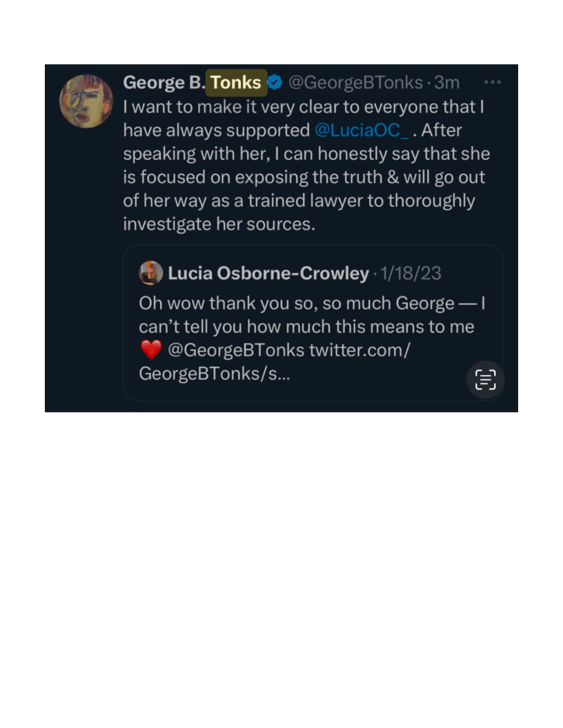Click the "3m" tweet timestamp
The width and height of the screenshot is (563, 728).
[446, 83]
